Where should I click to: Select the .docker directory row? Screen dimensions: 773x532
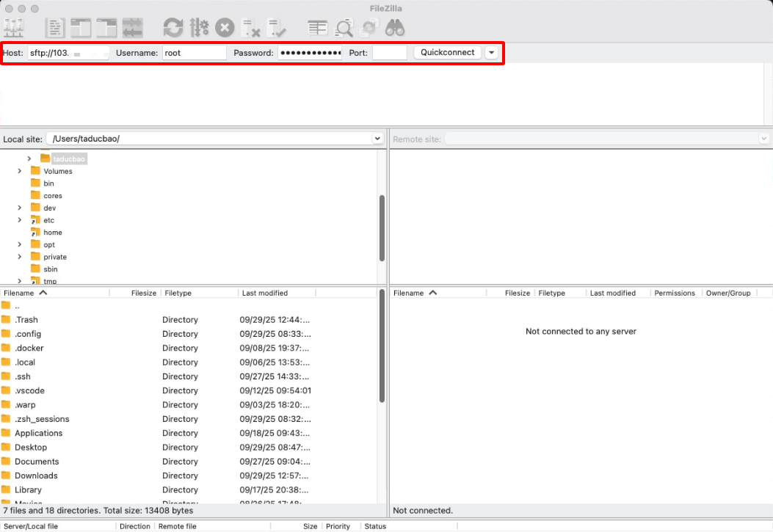tap(189, 348)
